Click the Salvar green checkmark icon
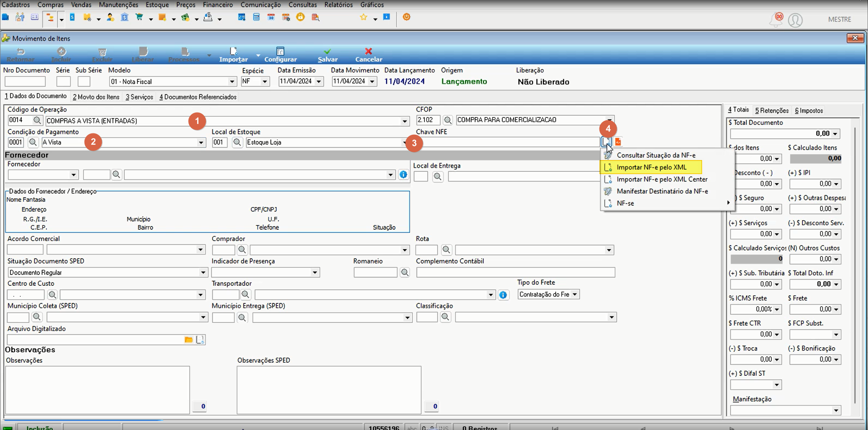The width and height of the screenshot is (868, 430). click(327, 52)
